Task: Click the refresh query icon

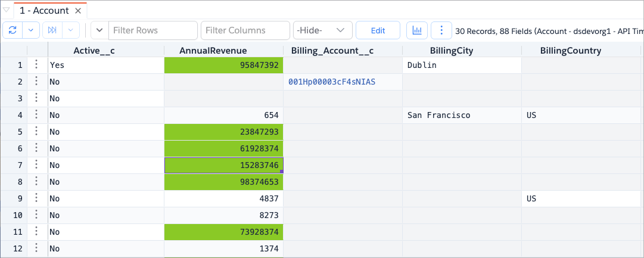Action: [x=13, y=30]
